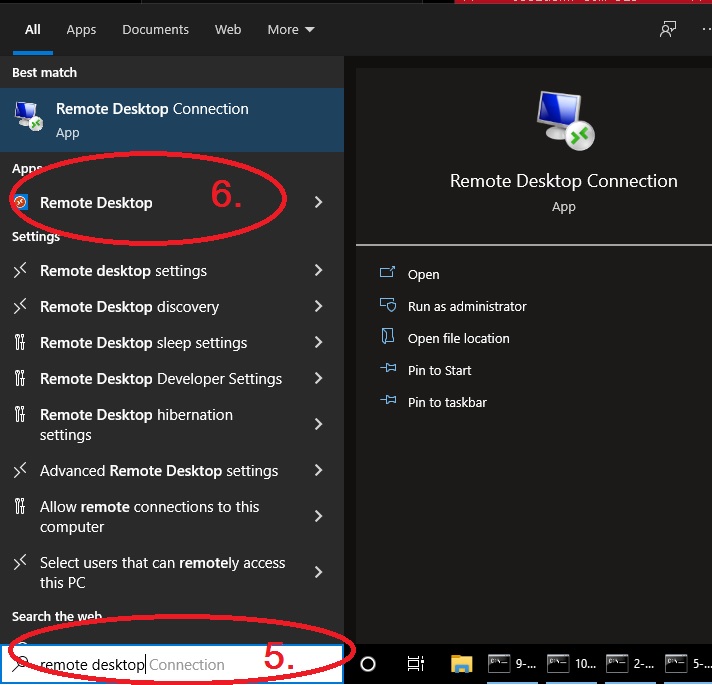Open Remote Desktop hibernation settings
Image resolution: width=712 pixels, height=685 pixels.
(172, 424)
